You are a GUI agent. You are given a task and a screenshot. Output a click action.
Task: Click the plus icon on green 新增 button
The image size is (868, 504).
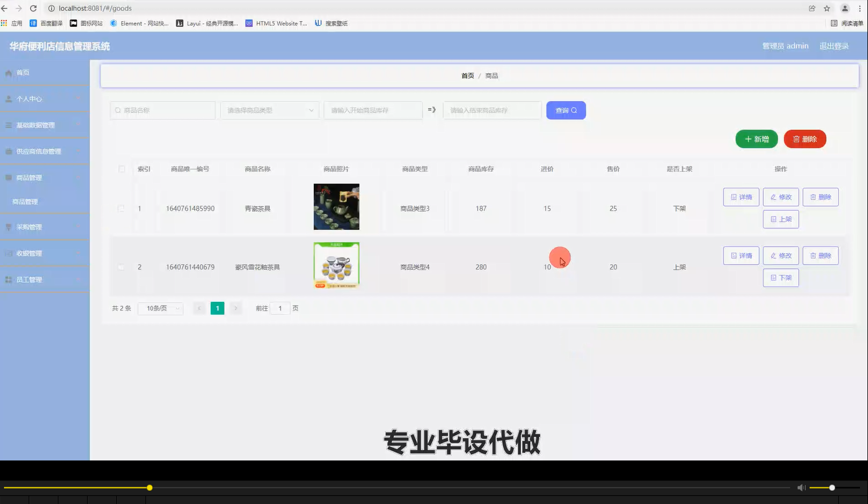748,139
